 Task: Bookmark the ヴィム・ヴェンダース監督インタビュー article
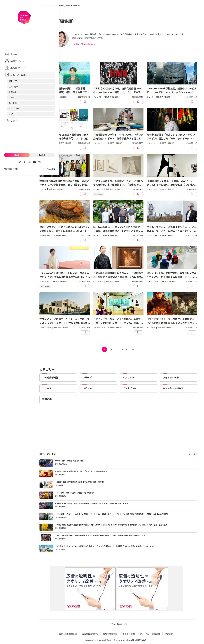[192, 240]
